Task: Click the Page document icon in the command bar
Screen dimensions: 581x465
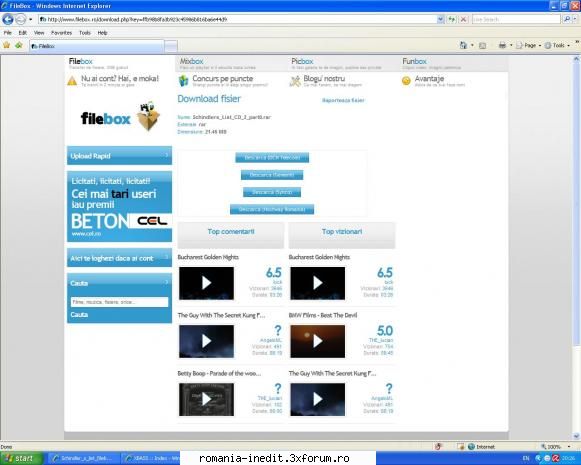Action: coord(519,46)
